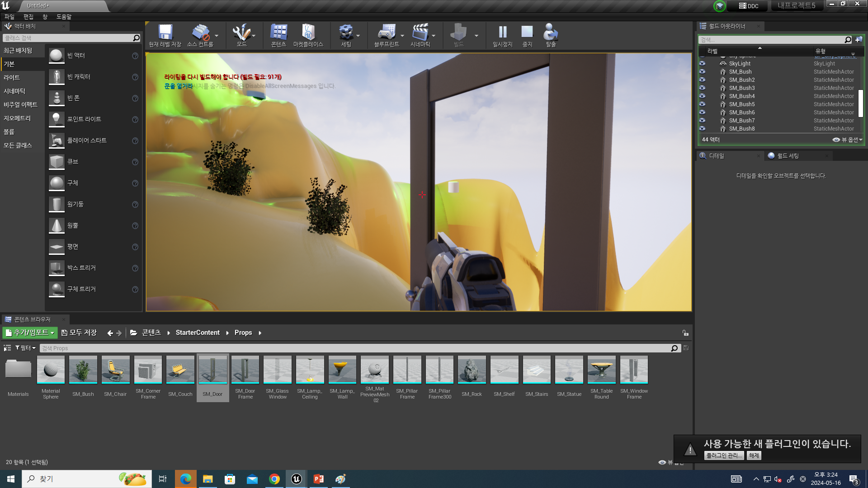Toggle visibility eye for SM_Bush7

702,120
